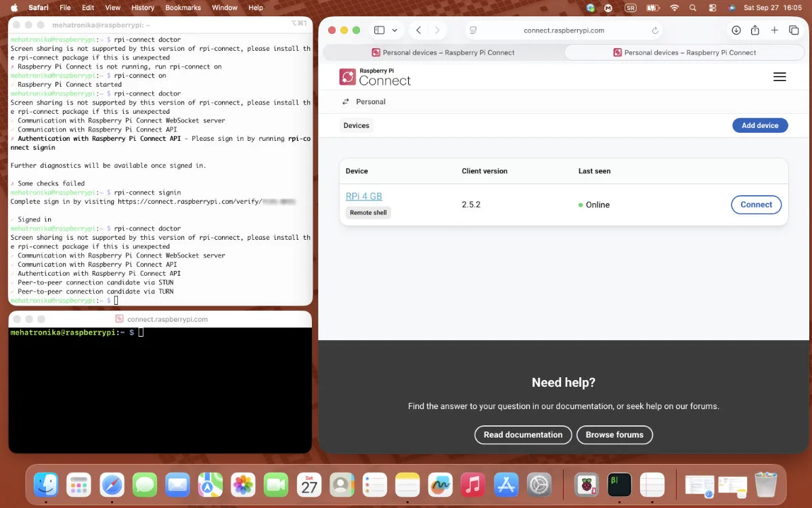Click the Last seen column header
Image resolution: width=812 pixels, height=508 pixels.
[x=594, y=171]
